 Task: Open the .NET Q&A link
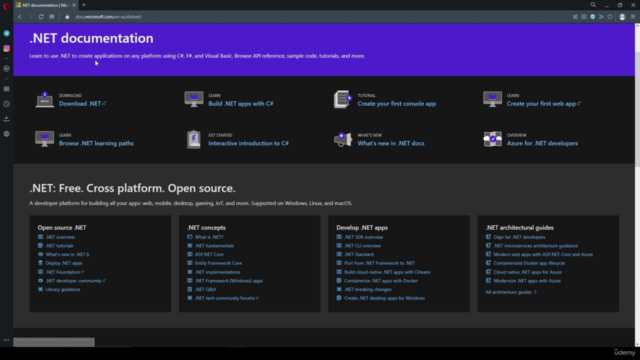click(x=205, y=289)
